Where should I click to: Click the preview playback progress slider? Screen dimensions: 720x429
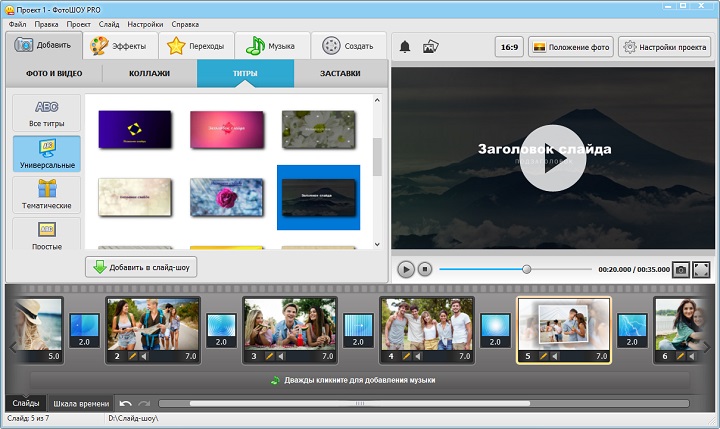(527, 269)
